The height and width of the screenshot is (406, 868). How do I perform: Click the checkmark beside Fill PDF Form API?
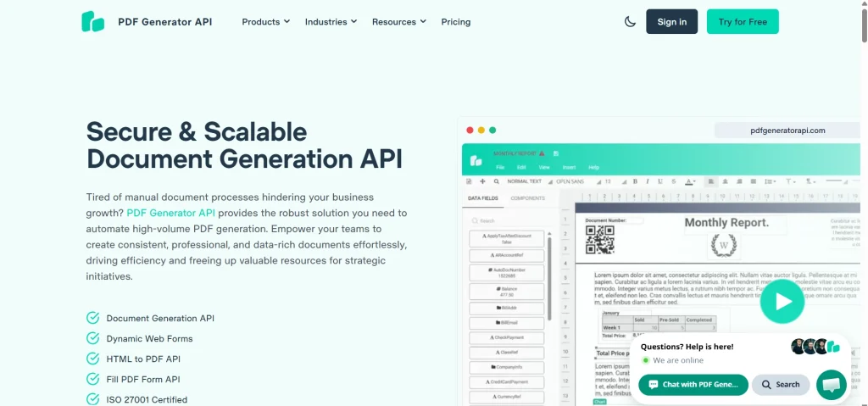[93, 379]
